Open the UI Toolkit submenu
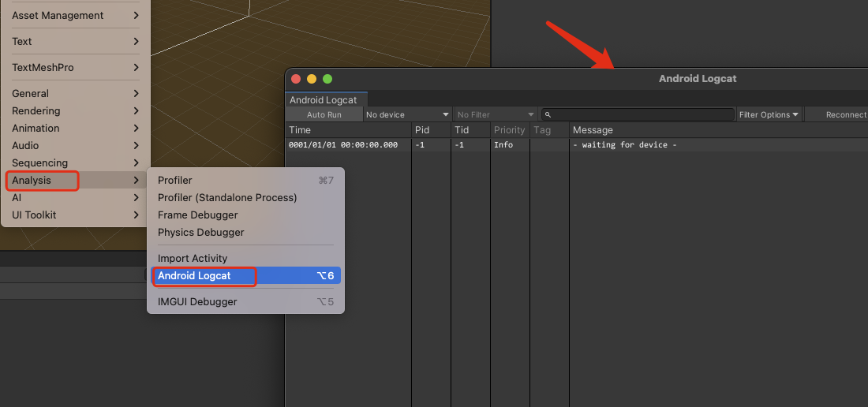The height and width of the screenshot is (407, 868). tap(75, 215)
